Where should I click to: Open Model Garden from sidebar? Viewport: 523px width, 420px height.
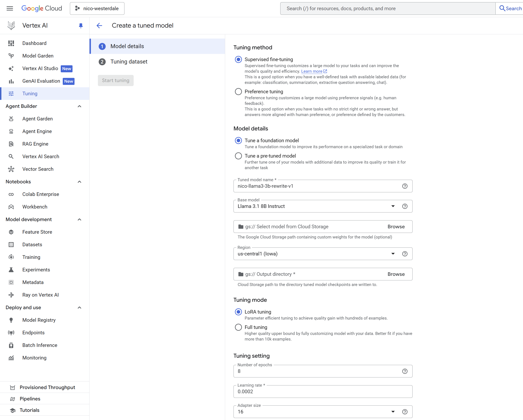tap(38, 56)
